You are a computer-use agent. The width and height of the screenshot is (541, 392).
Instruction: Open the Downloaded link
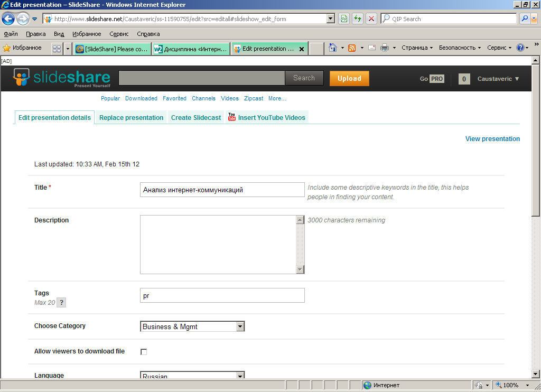pos(141,98)
